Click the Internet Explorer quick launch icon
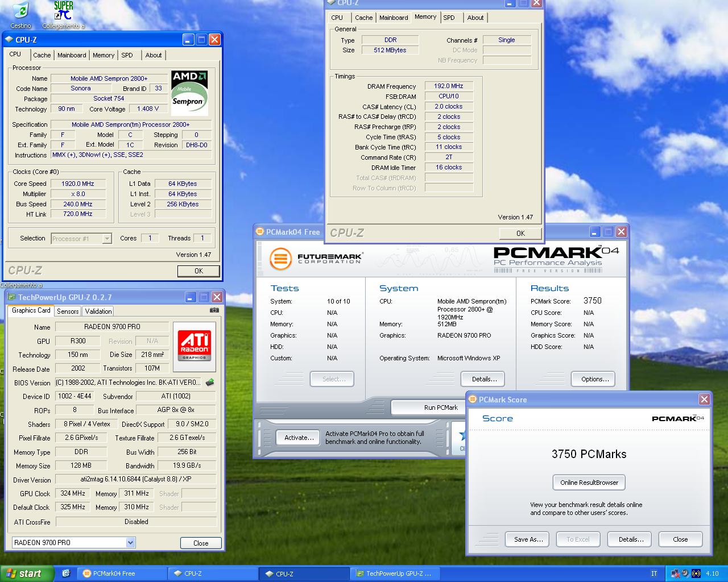The height and width of the screenshot is (582, 728). click(x=66, y=573)
